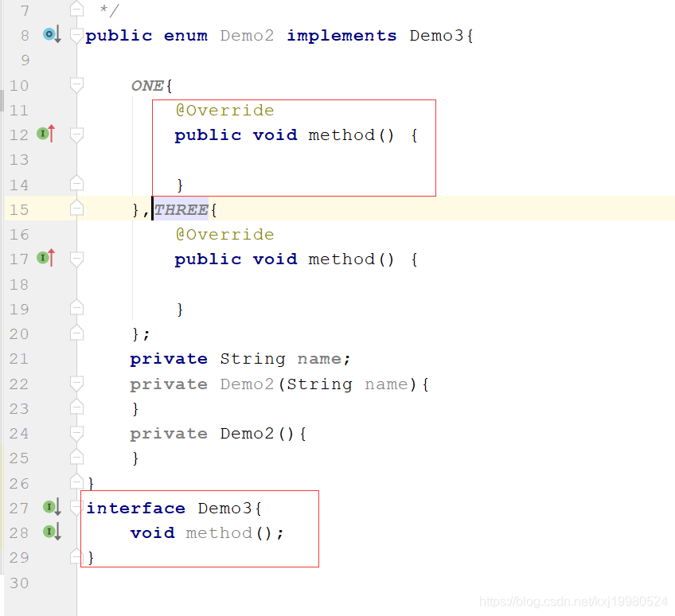Click the implements keyword on line 8

[341, 35]
